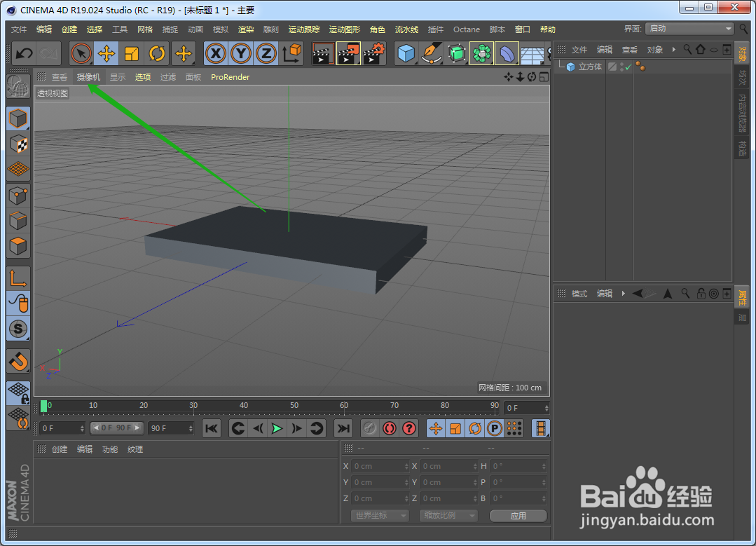
Task: Open the 渲染 menu
Action: (246, 29)
